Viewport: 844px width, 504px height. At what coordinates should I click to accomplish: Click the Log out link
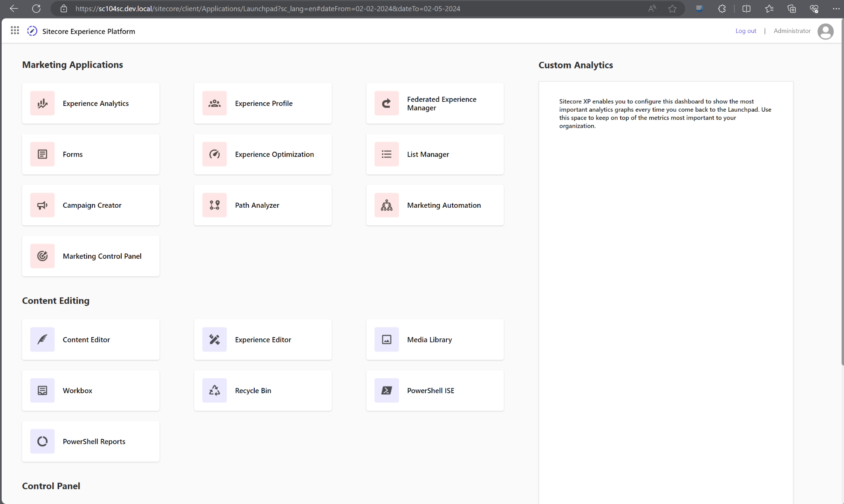(x=746, y=31)
